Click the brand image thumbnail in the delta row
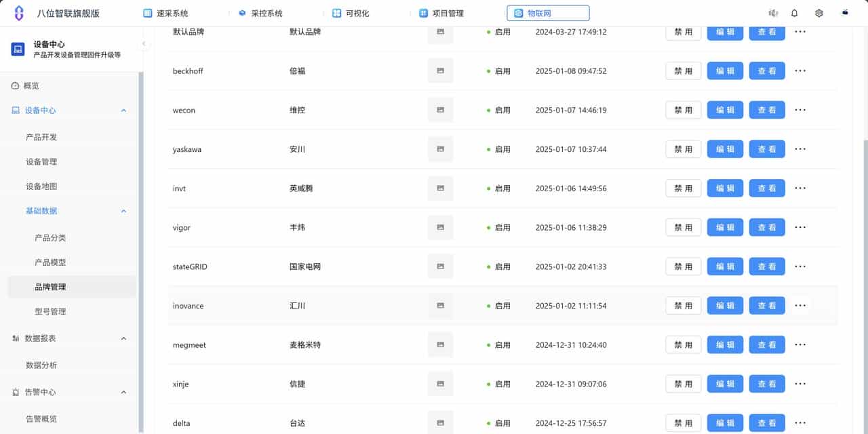This screenshot has width=868, height=434. tap(440, 422)
